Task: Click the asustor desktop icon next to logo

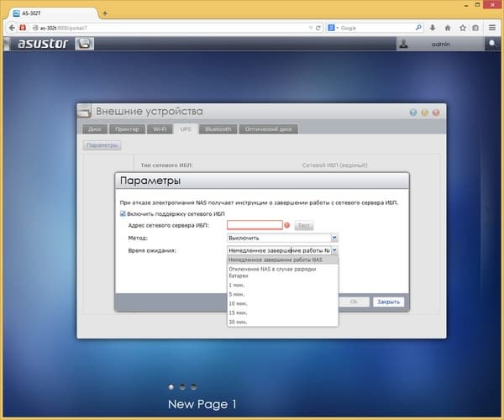Action: (85, 44)
